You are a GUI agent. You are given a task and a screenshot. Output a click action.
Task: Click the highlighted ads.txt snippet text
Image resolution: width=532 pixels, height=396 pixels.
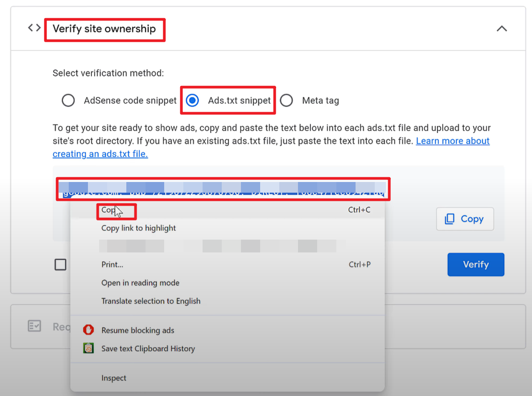(x=222, y=189)
